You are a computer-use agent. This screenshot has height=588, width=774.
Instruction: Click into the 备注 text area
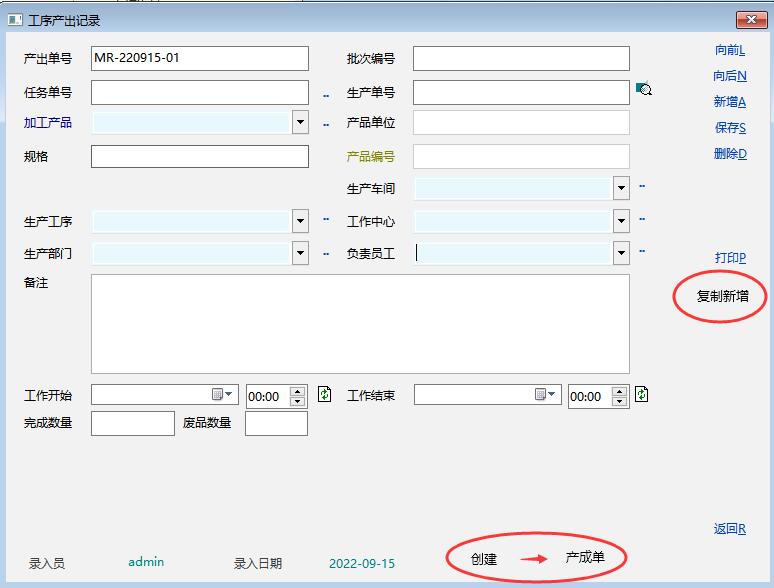click(360, 323)
